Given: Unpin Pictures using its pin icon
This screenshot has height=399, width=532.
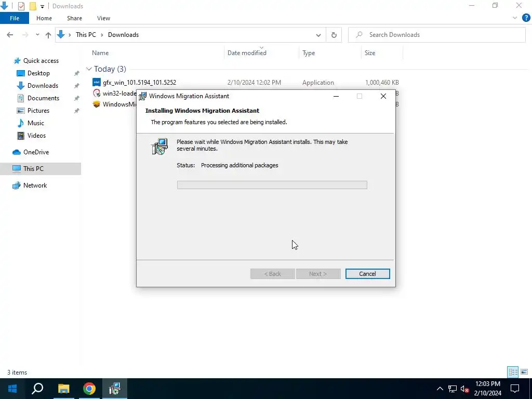Looking at the screenshot, I should click(77, 111).
